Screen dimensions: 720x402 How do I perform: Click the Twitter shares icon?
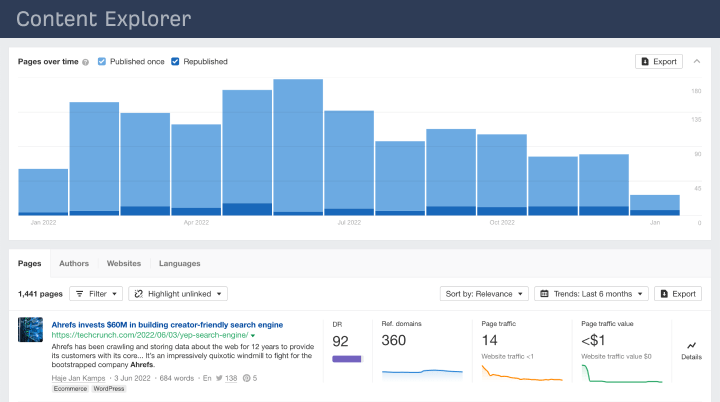(219, 378)
